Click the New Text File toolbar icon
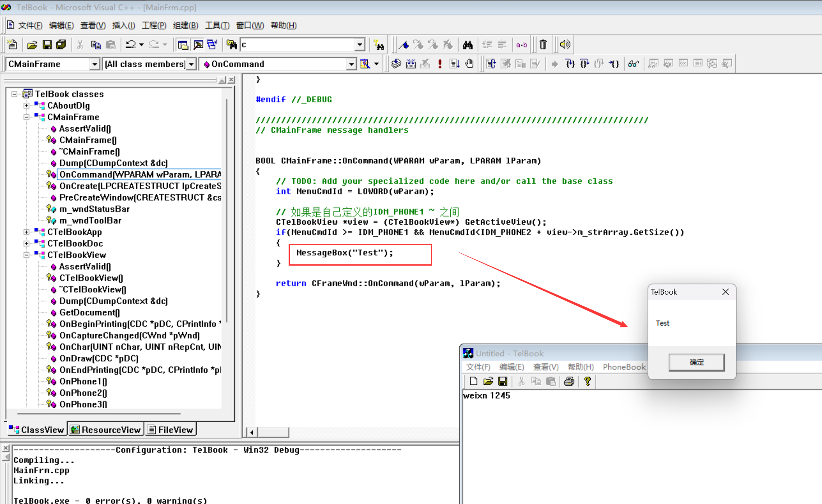 (x=12, y=44)
